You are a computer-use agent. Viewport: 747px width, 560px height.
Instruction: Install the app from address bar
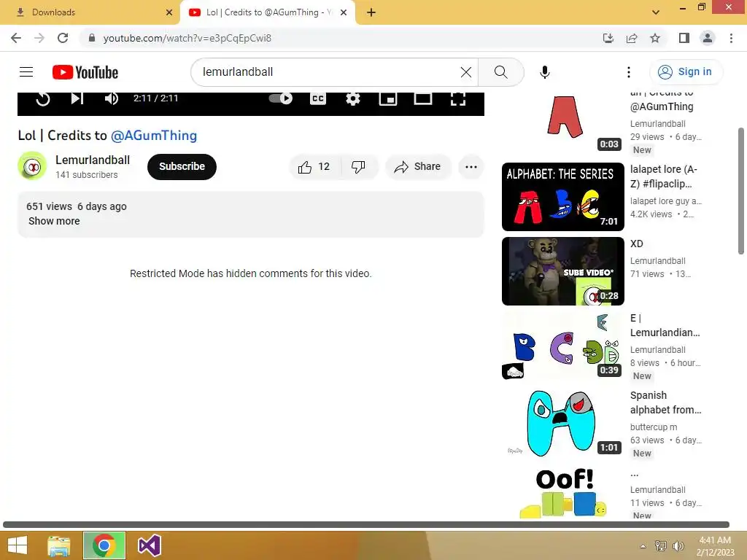608,38
